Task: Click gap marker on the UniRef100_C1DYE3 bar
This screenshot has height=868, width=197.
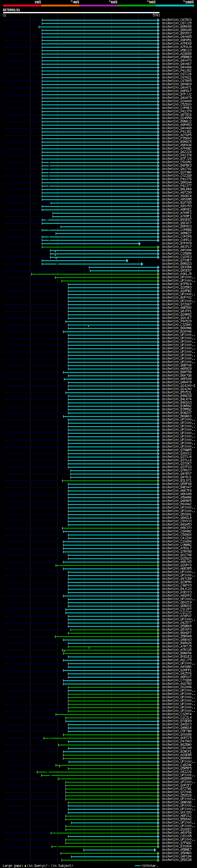Action: [x=56, y=258]
